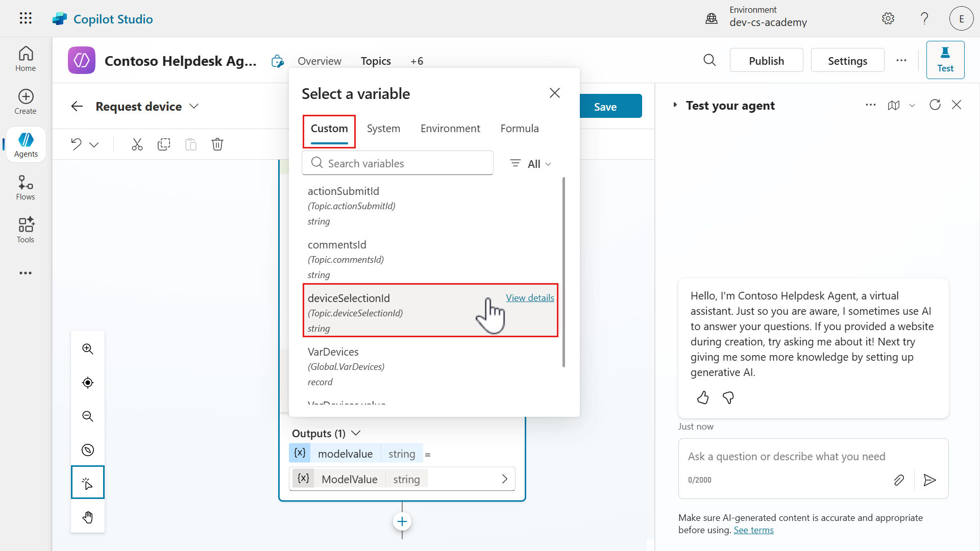Click the send message arrow icon
The image size is (980, 551).
pos(929,480)
